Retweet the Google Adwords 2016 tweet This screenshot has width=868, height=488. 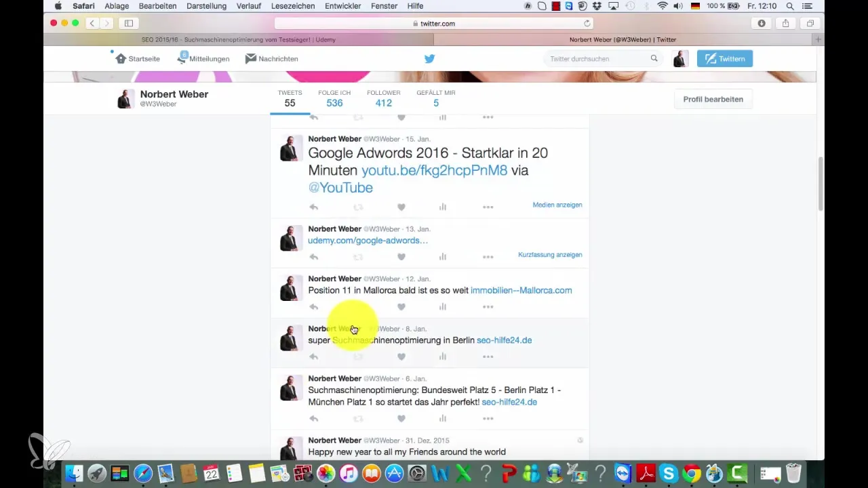click(x=358, y=207)
